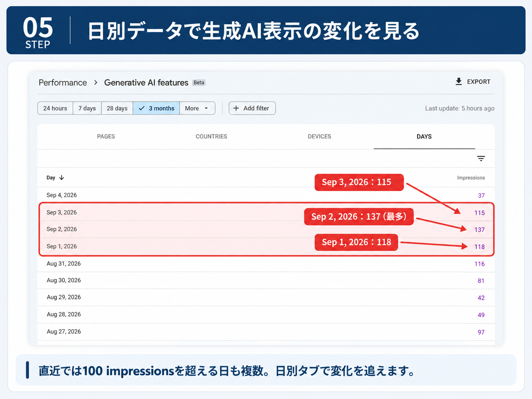Click impressions value 115 in table
Screen dimensions: 532x399
coord(479,213)
